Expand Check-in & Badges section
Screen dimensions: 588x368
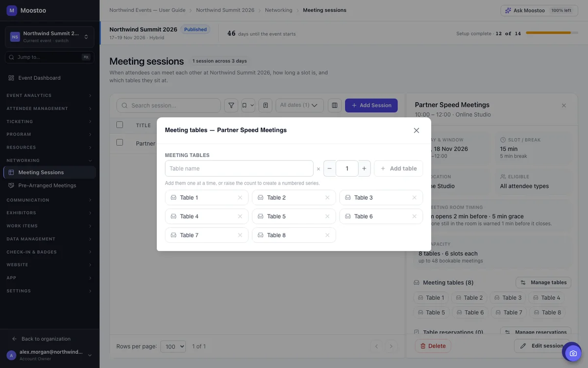pos(49,252)
